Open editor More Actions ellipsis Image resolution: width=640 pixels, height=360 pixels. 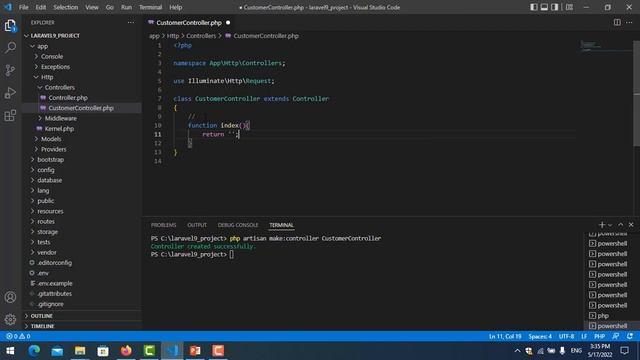(x=629, y=22)
